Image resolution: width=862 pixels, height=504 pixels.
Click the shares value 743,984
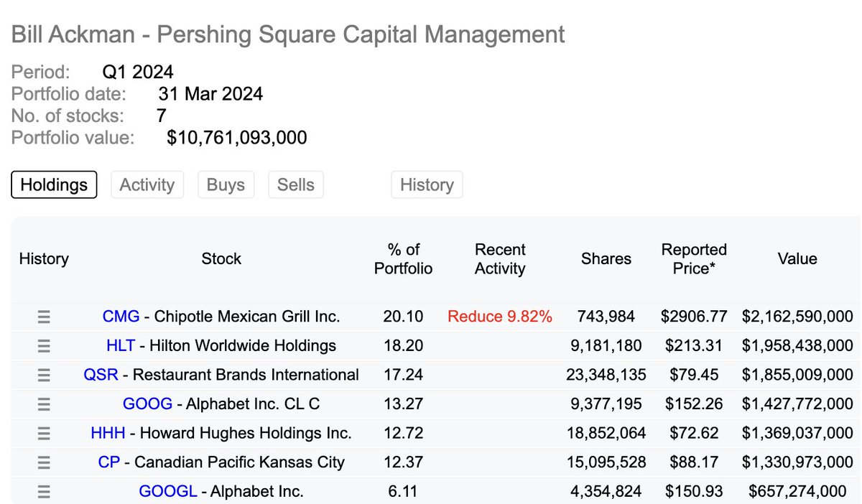coord(606,317)
